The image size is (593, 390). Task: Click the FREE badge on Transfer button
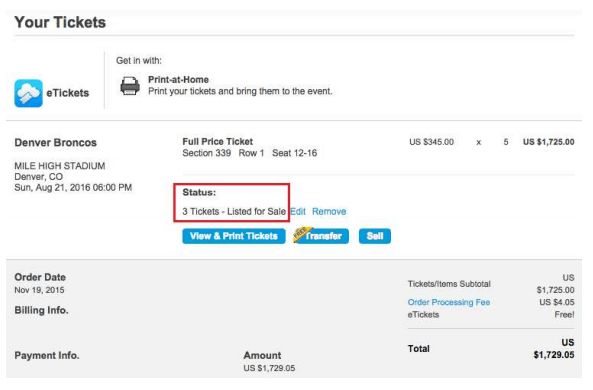(x=303, y=234)
